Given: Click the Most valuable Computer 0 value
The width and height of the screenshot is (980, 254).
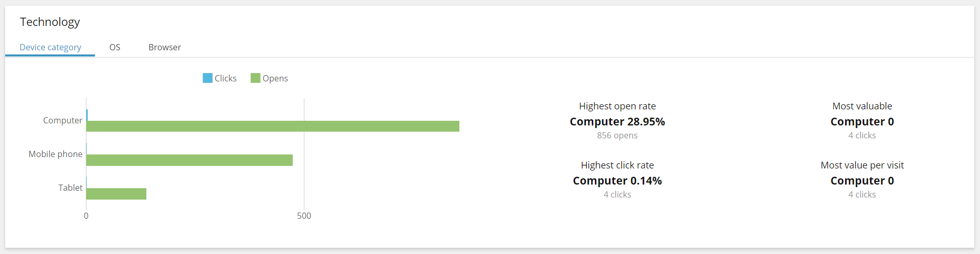Looking at the screenshot, I should (x=862, y=122).
